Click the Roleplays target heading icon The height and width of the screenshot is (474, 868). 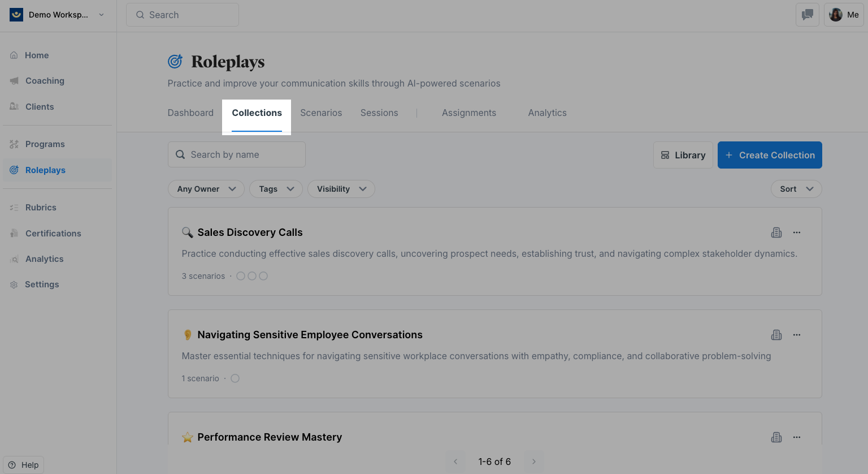click(175, 61)
